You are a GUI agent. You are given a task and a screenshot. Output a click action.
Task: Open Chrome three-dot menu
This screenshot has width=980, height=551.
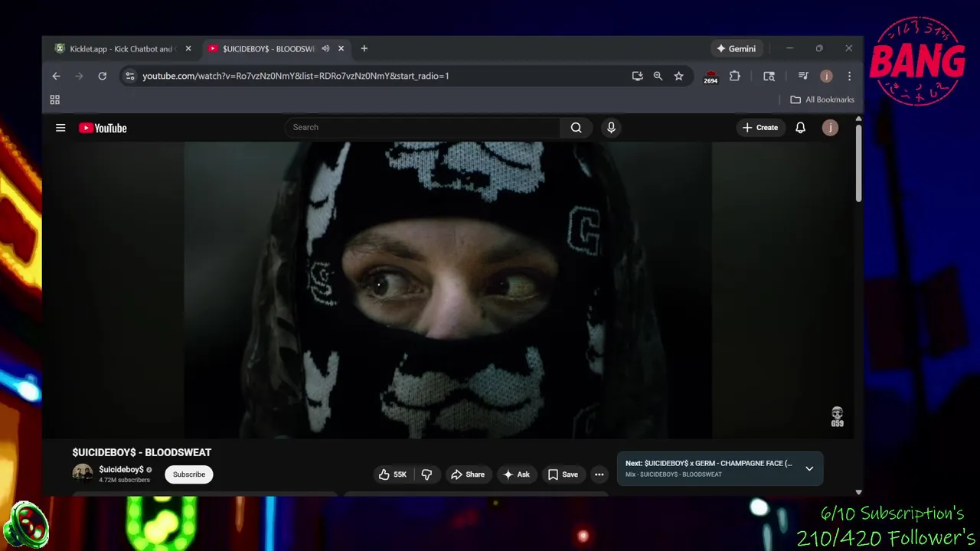click(849, 76)
